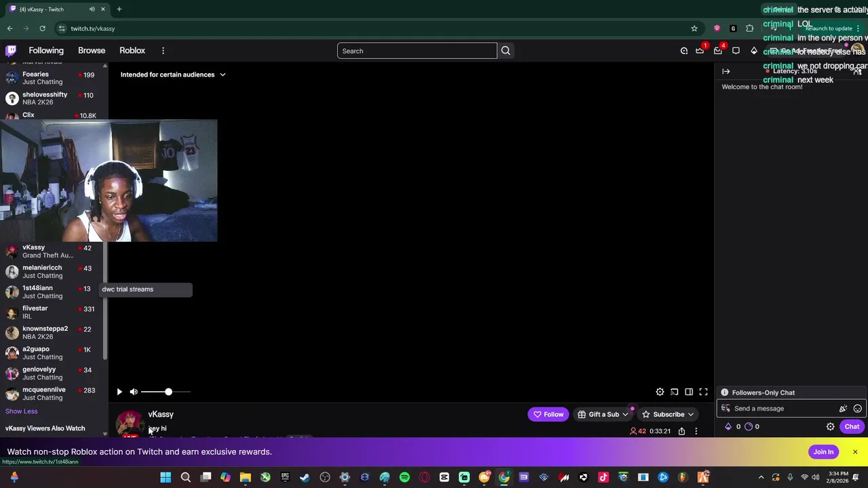The width and height of the screenshot is (868, 488).
Task: Open the browser extensions puzzle icon
Action: coord(749,28)
